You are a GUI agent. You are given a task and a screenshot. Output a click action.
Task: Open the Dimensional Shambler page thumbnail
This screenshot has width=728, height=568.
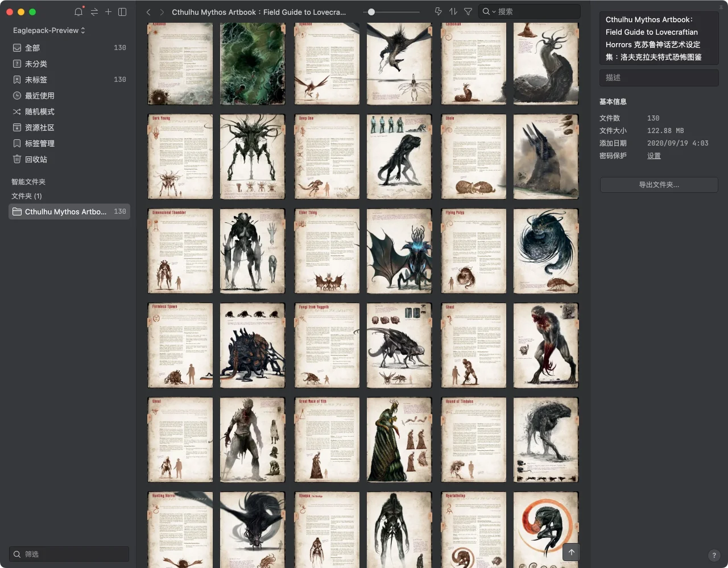tap(180, 251)
